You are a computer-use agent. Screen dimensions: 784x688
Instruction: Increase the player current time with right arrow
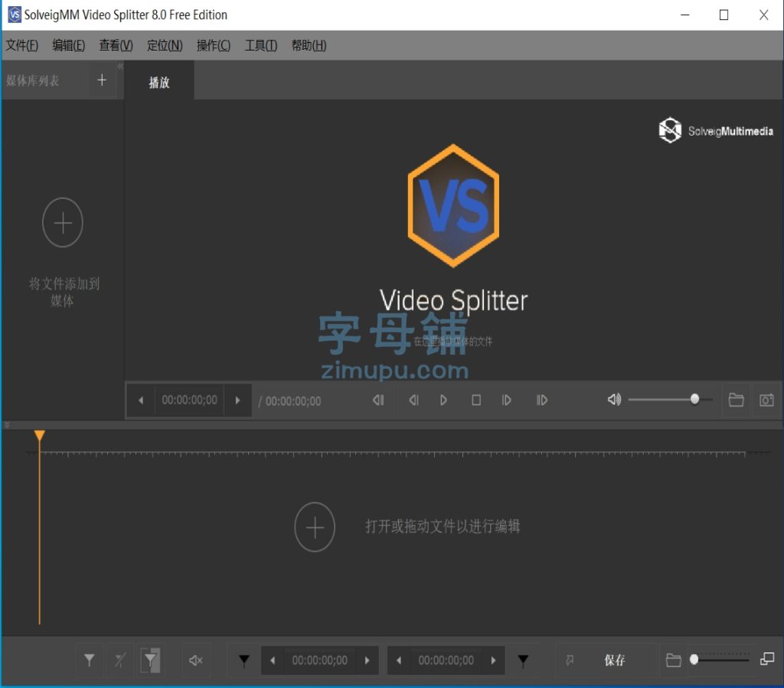(x=237, y=400)
